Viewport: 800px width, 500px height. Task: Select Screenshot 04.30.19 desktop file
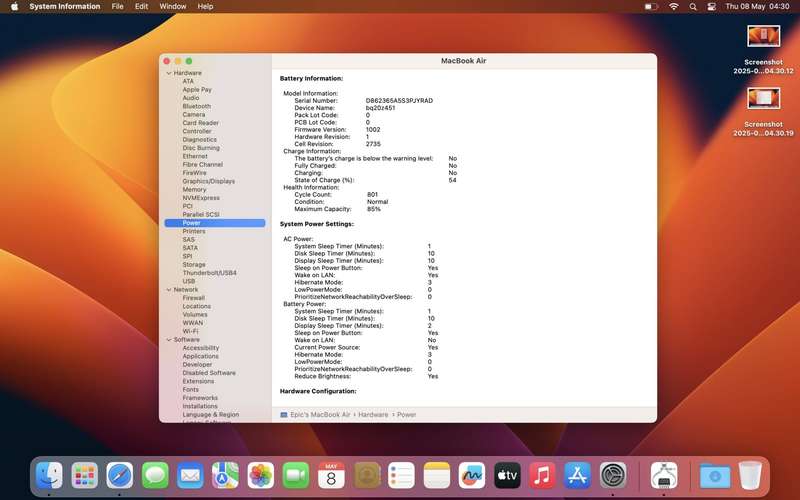(763, 112)
